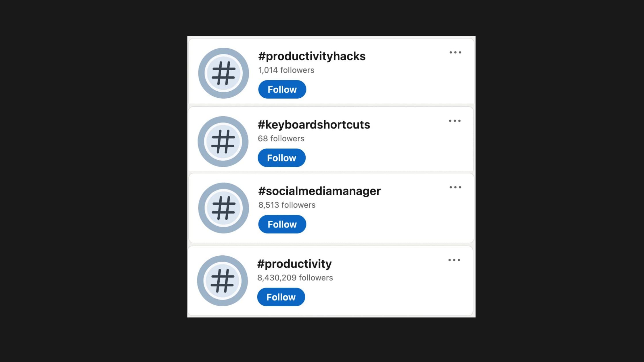The image size is (644, 362).
Task: View followers count for #keyboardshortcuts
Action: pyautogui.click(x=281, y=138)
